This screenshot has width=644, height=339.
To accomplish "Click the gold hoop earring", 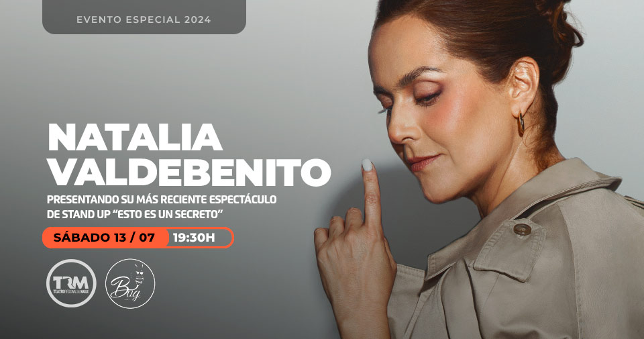I will click(521, 123).
